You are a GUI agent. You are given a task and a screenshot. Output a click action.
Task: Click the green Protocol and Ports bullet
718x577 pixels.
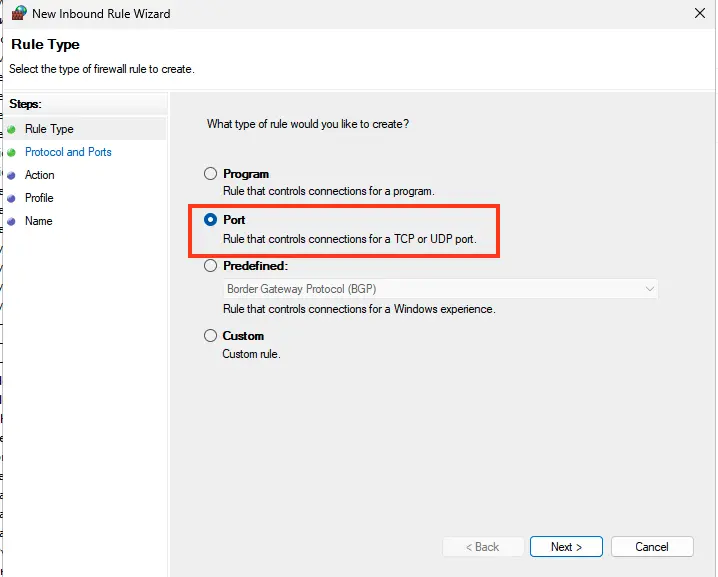click(x=11, y=153)
